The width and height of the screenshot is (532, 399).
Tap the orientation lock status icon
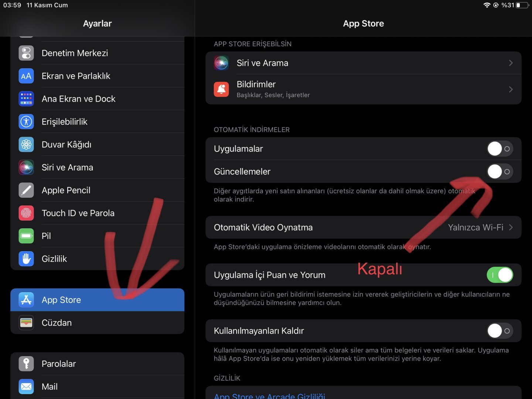(496, 5)
